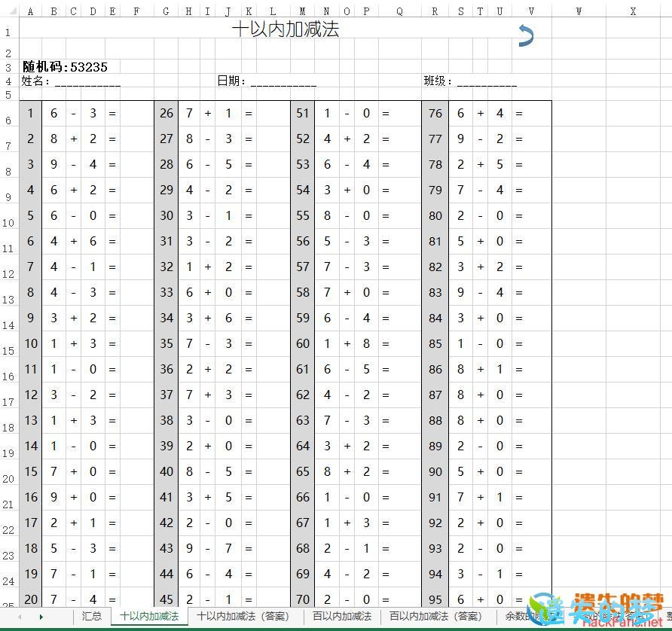The image size is (672, 631).
Task: Click the previous-sheet navigation arrow
Action: (x=20, y=617)
